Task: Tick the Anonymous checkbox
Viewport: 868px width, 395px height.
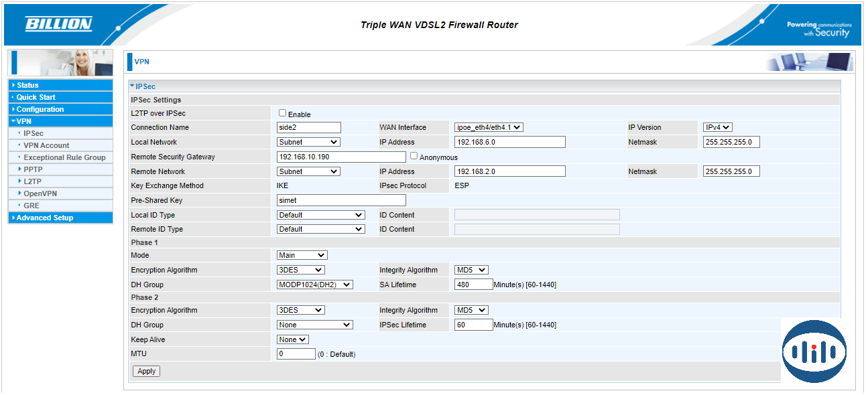Action: [x=414, y=156]
